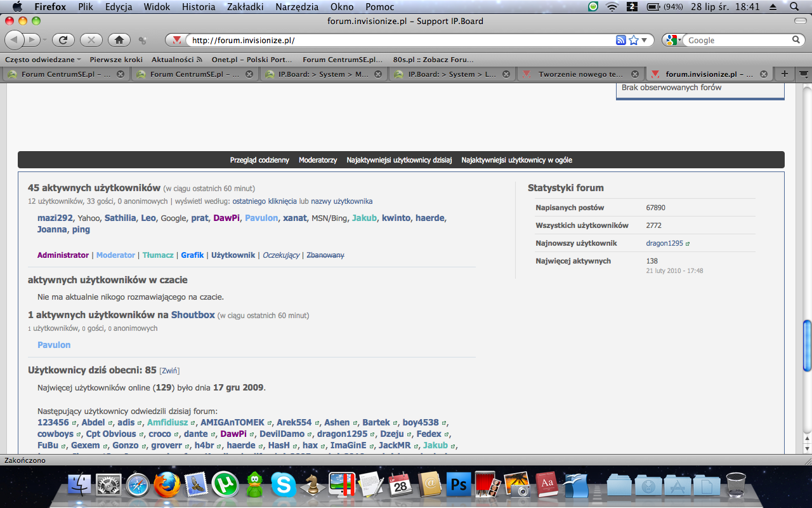
Task: Open a new tab with the plus button
Action: [x=784, y=74]
